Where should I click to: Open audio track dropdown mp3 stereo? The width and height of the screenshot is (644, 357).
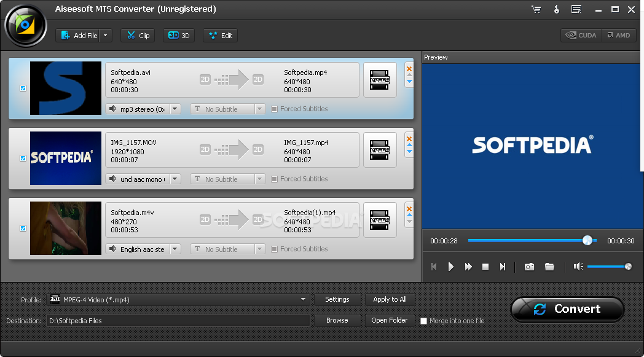[175, 109]
